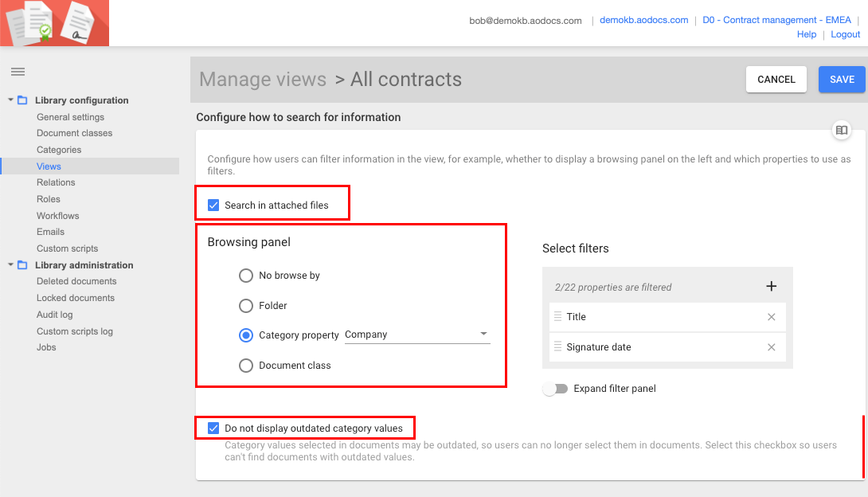Viewport: 868px width, 497px height.
Task: Collapse the Library configuration tree
Action: coord(11,100)
